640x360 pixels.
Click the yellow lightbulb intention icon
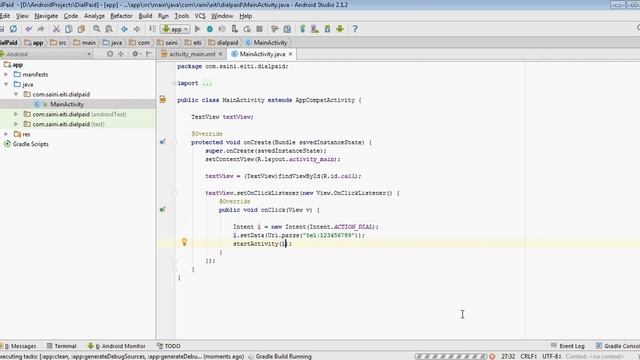[184, 242]
